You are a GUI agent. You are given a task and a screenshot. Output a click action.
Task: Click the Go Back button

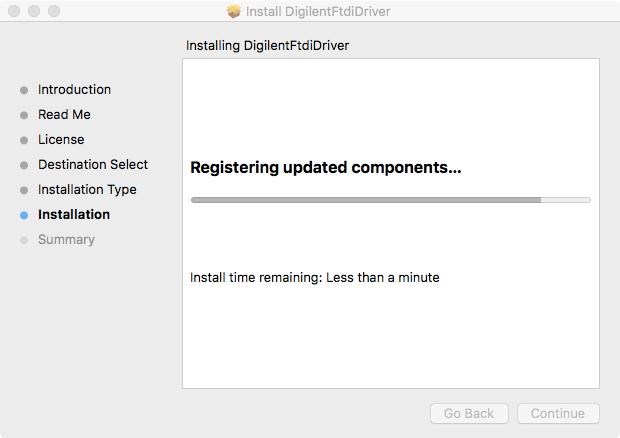[469, 413]
